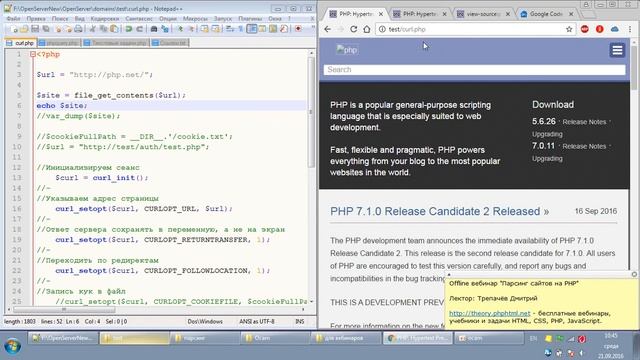Switch to the view-source Chrome tab
The width and height of the screenshot is (640, 360).
[x=484, y=14]
